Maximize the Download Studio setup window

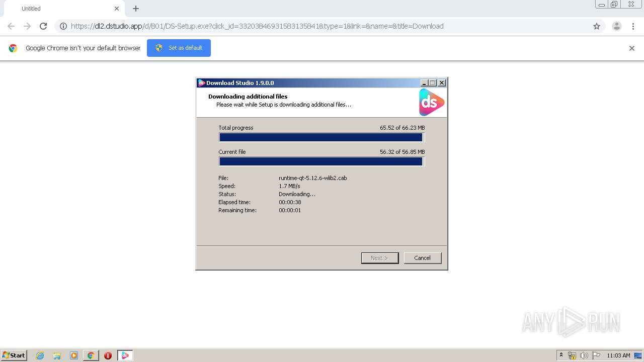pyautogui.click(x=433, y=83)
